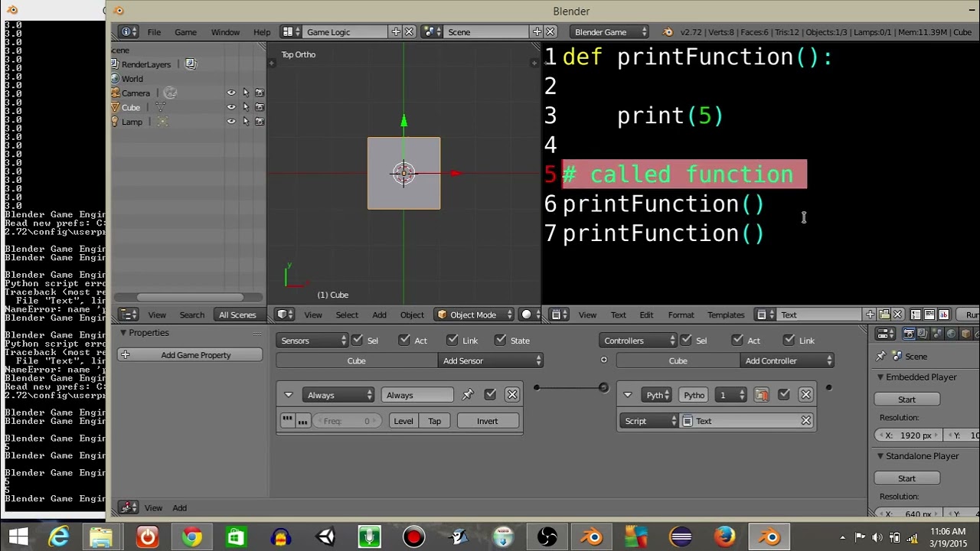The image size is (980, 551).
Task: Hide Cube using eye icon
Action: pos(231,107)
